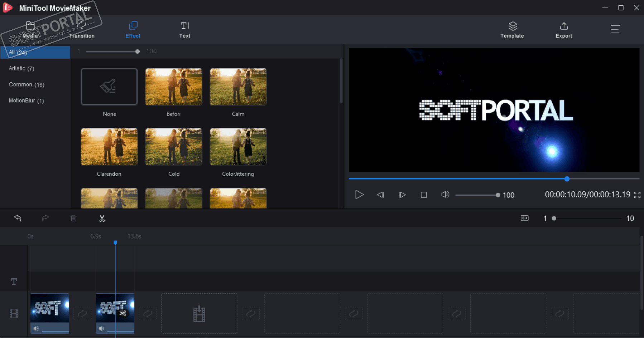Select the second clip on the timeline
The height and width of the screenshot is (338, 644).
[x=115, y=313]
